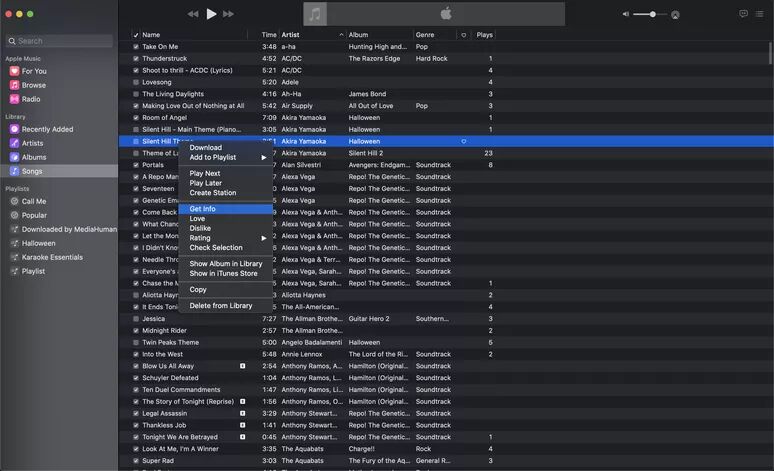Screen dimensions: 774x471
Task: Click explicit badge on Thankless Job
Action: [242, 425]
